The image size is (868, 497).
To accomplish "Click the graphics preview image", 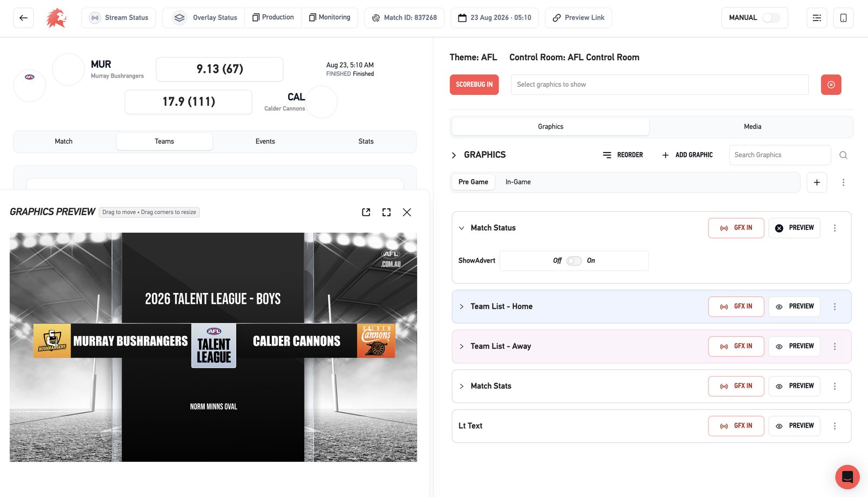I will (213, 347).
